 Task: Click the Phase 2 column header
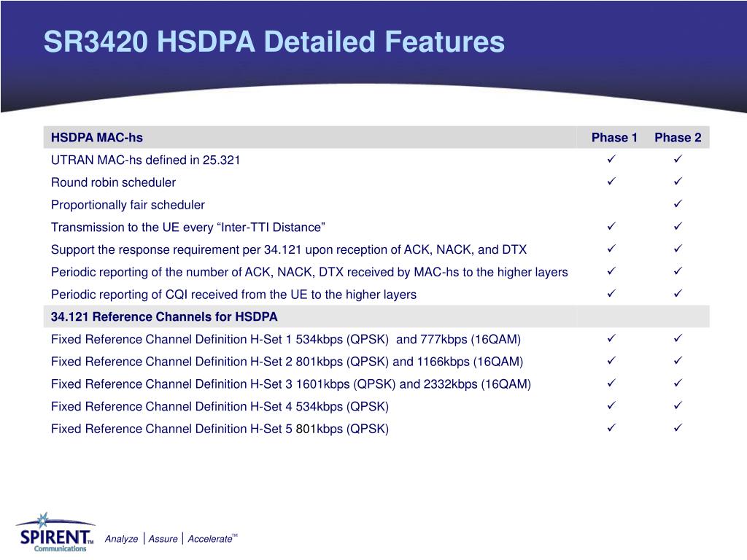pos(678,138)
